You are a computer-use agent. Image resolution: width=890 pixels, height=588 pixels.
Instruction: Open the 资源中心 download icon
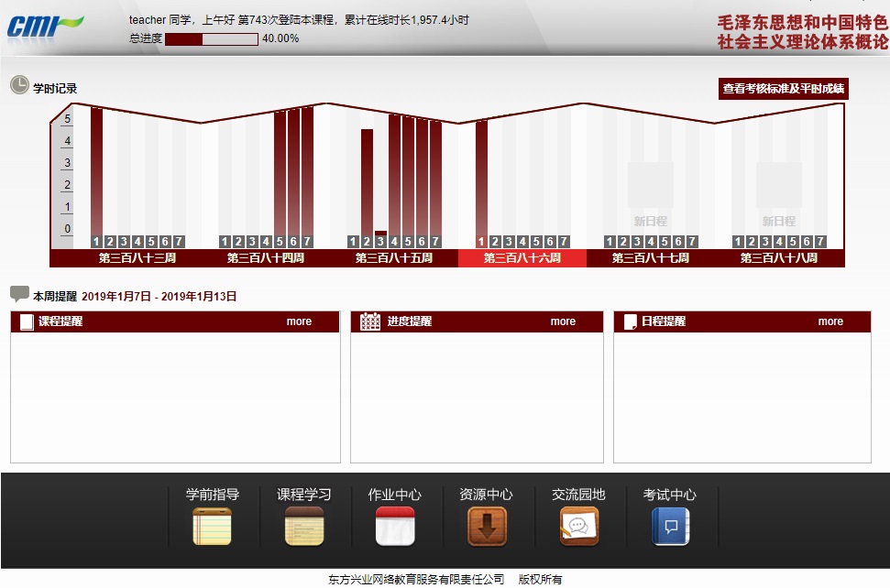pos(487,527)
